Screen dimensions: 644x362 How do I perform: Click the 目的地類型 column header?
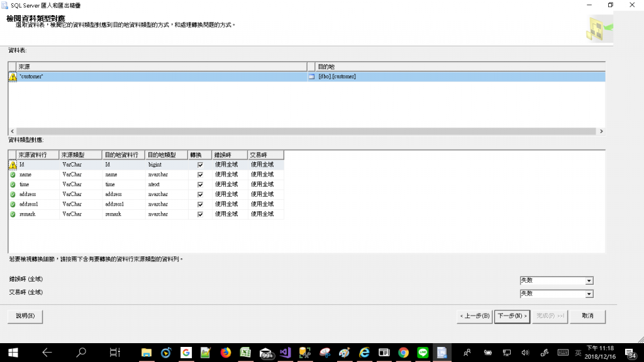(x=166, y=155)
